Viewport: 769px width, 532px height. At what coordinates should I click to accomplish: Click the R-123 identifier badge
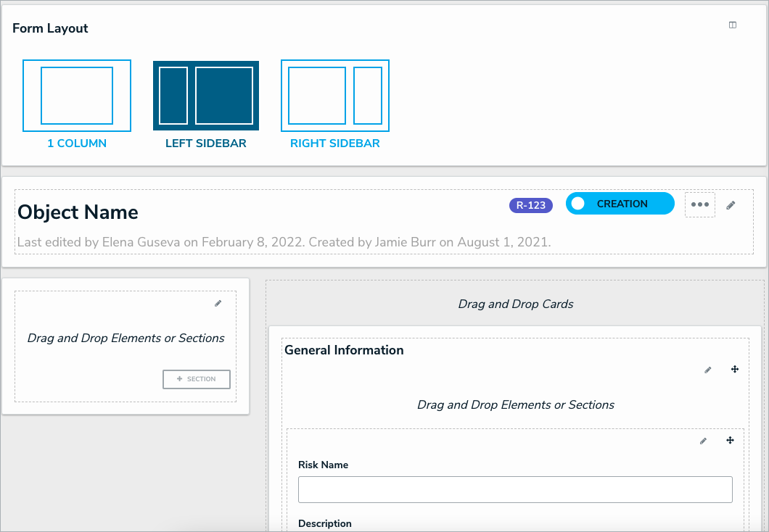531,205
